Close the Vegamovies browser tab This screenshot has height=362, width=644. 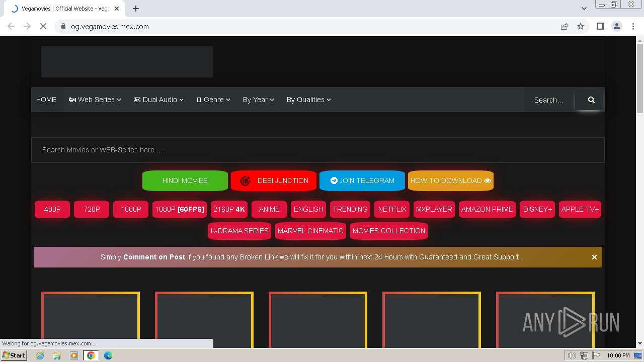(x=117, y=9)
